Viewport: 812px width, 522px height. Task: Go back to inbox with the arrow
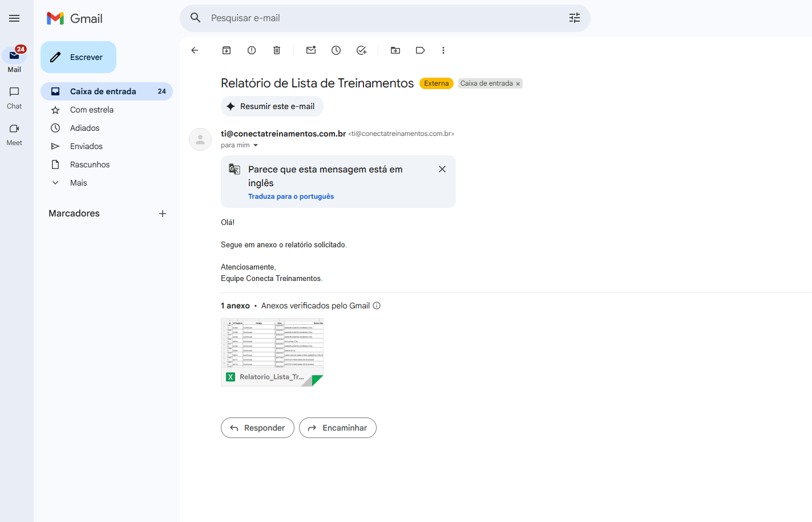pyautogui.click(x=195, y=50)
